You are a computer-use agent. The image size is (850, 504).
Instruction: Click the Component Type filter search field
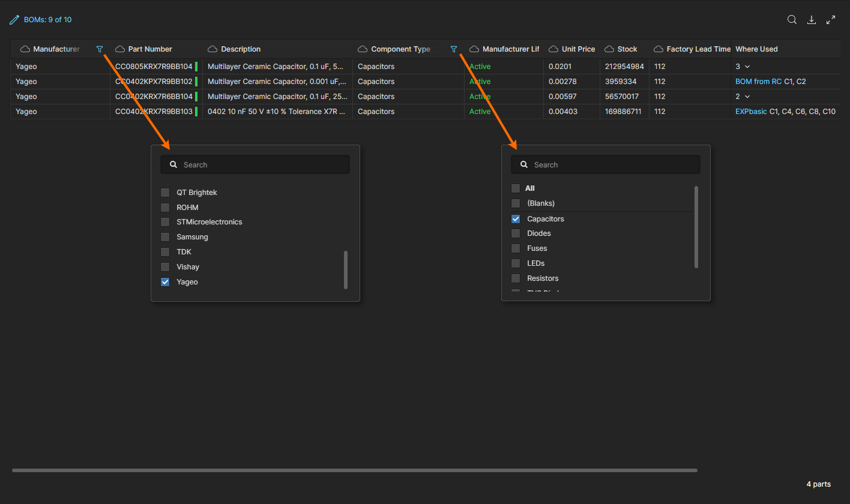[606, 164]
